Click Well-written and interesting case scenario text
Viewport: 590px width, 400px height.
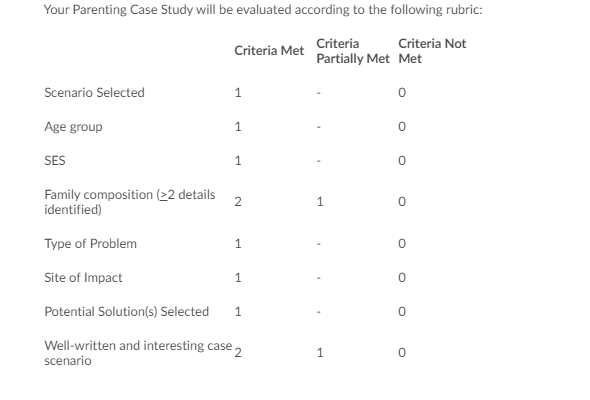pyautogui.click(x=138, y=353)
